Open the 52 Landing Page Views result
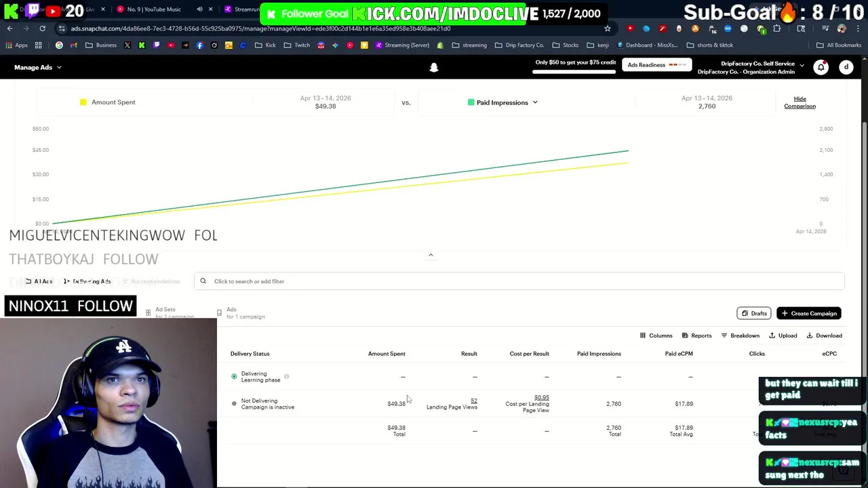Viewport: 868px width, 488px height. 473,401
